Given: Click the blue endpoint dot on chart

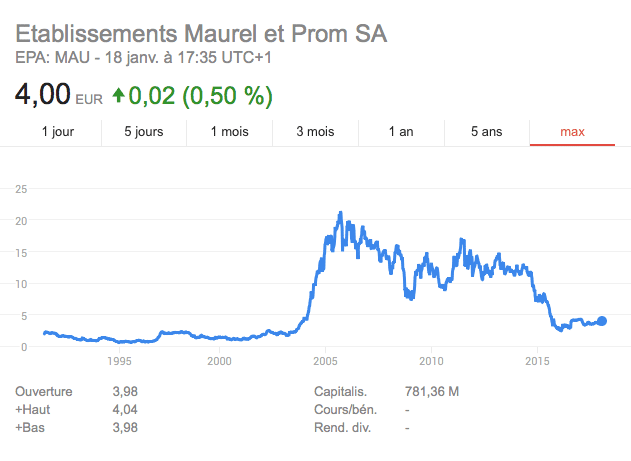Looking at the screenshot, I should [x=602, y=321].
